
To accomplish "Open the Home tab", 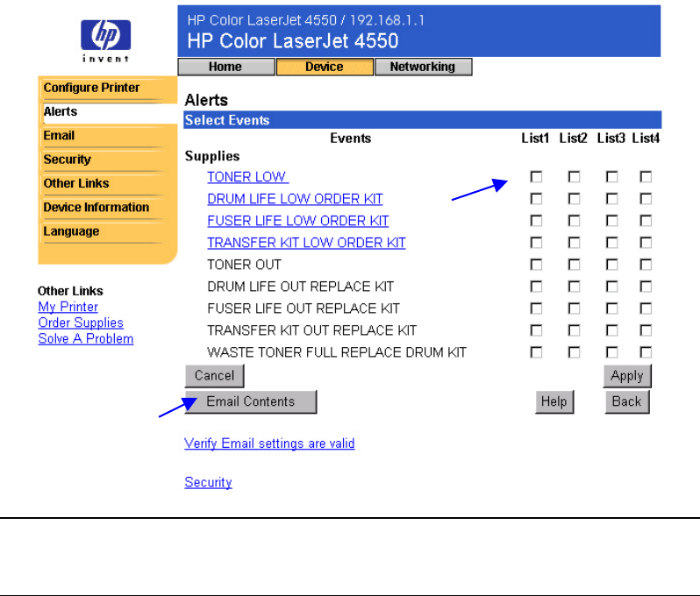I will (226, 67).
